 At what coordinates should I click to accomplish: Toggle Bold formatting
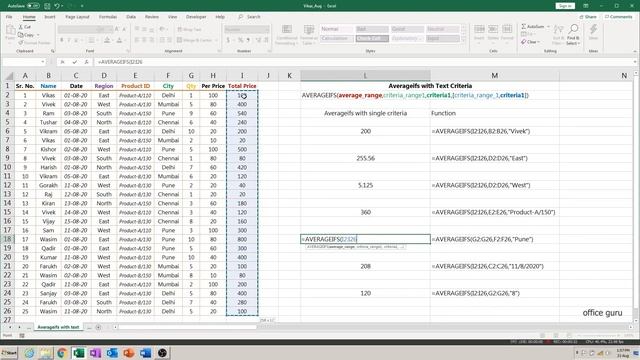coord(62,40)
